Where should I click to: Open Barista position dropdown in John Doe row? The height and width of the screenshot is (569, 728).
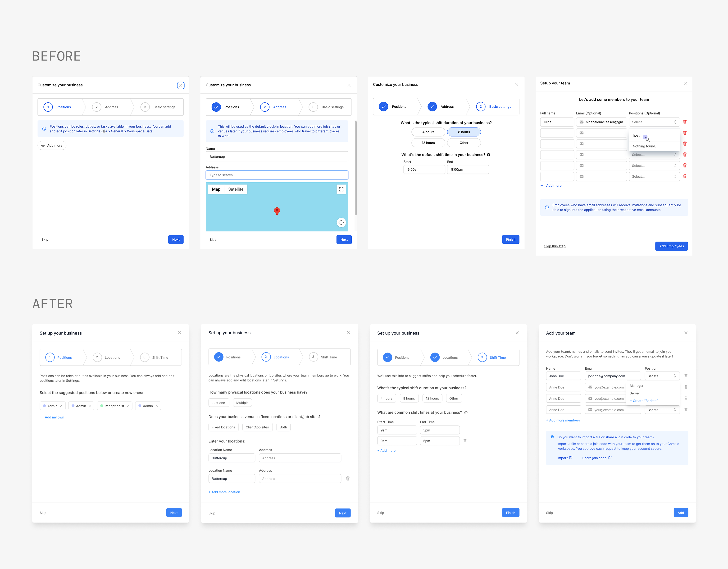[x=662, y=376]
